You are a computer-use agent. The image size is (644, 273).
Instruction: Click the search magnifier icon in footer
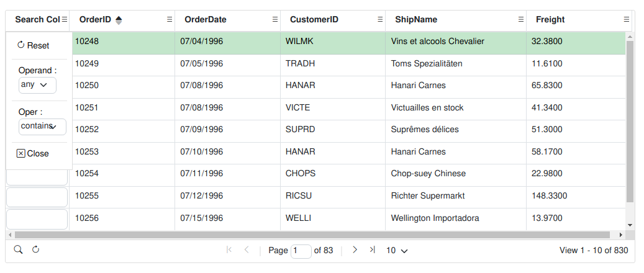click(18, 249)
